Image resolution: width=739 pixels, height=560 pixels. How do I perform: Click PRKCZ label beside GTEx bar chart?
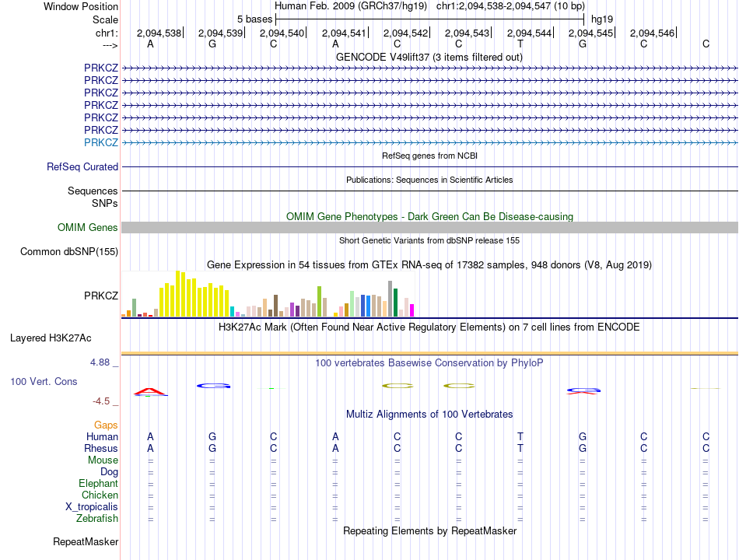click(x=101, y=296)
